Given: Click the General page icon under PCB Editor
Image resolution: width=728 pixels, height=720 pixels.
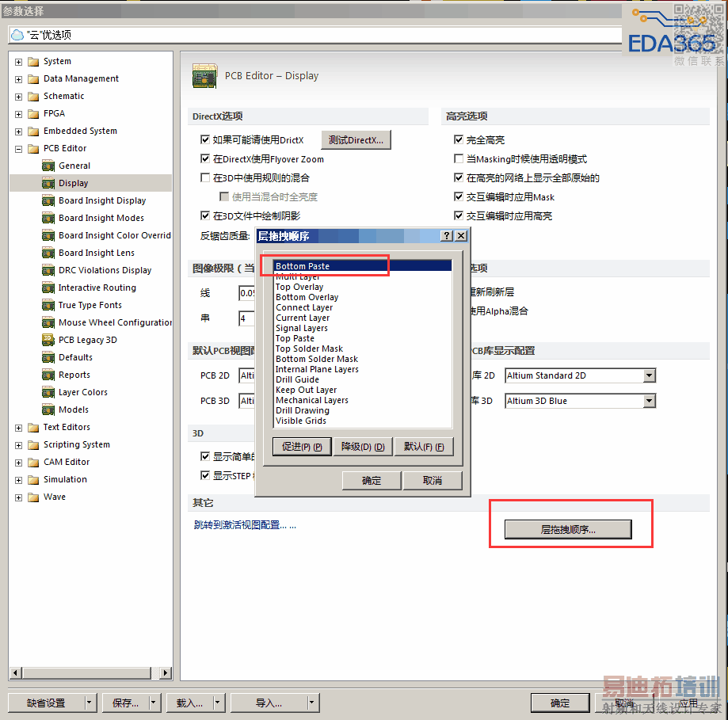Looking at the screenshot, I should pos(48,166).
